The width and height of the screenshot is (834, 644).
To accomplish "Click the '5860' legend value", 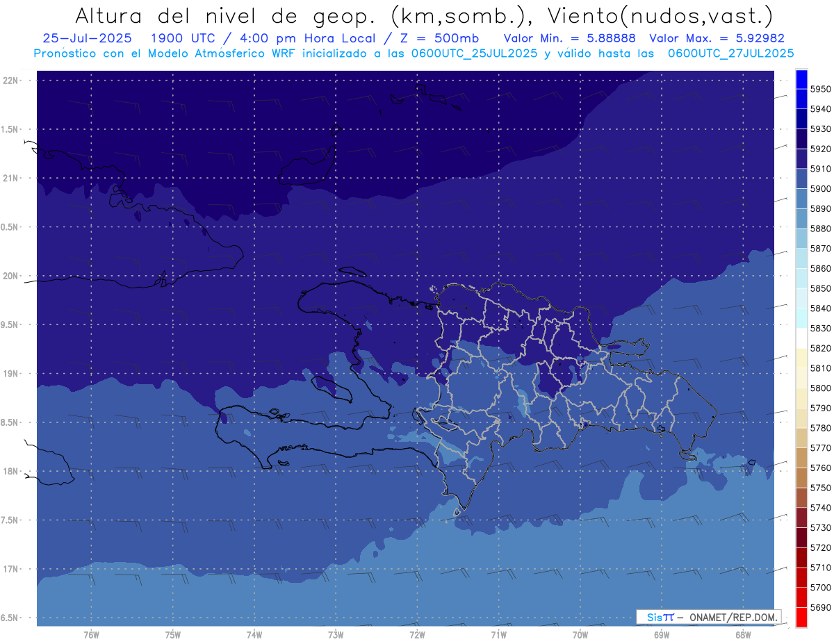I will pyautogui.click(x=820, y=268).
